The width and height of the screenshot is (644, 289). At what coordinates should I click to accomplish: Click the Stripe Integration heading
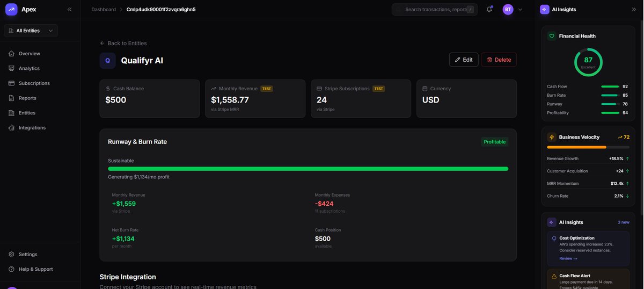point(128,277)
